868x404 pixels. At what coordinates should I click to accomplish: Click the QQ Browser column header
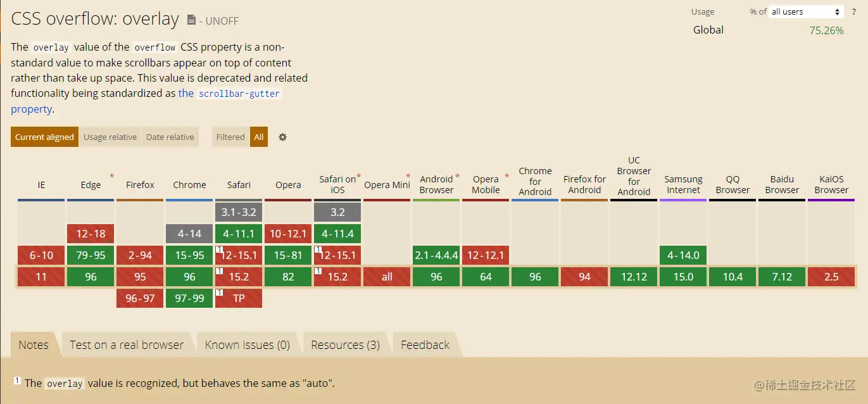[733, 184]
